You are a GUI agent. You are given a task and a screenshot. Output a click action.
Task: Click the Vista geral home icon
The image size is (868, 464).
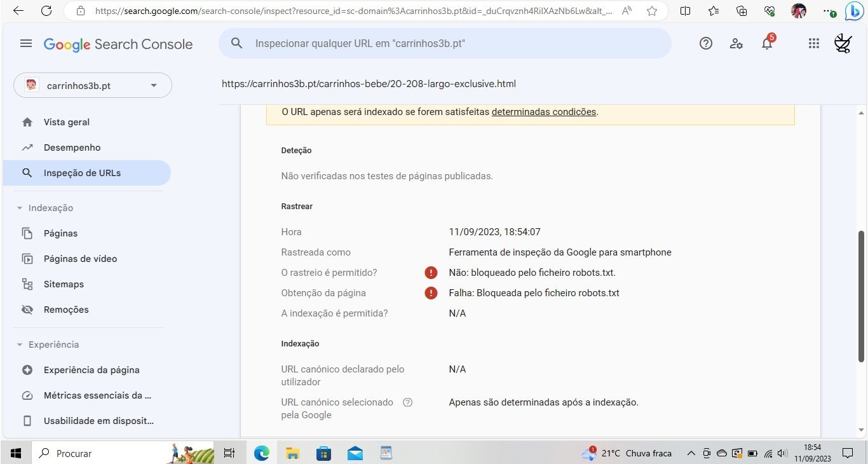point(27,122)
